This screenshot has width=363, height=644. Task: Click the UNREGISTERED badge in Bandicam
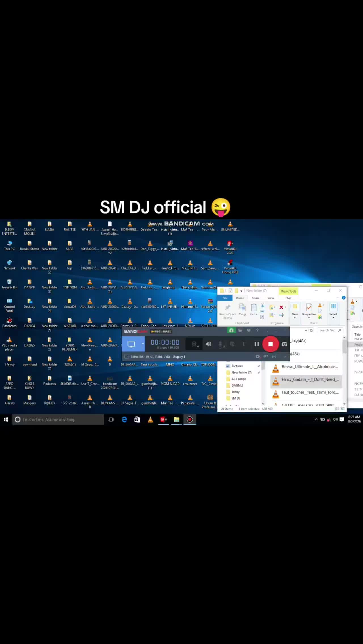[x=161, y=331]
